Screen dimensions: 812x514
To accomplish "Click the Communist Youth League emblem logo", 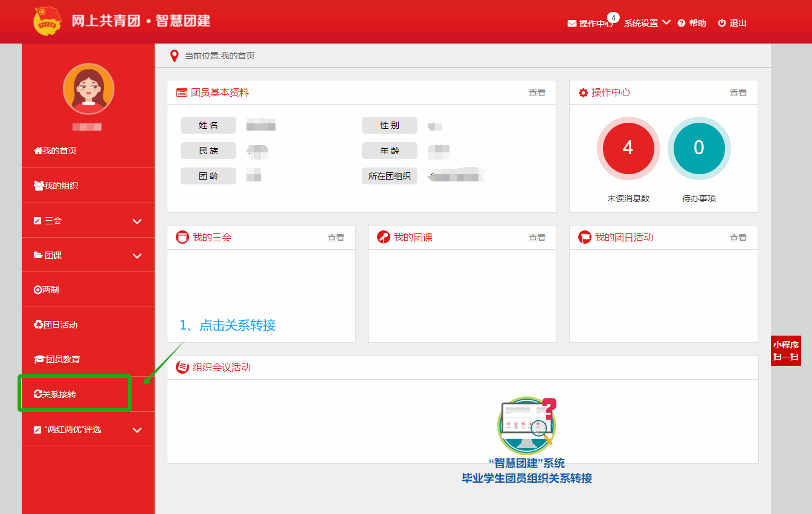I will pos(47,21).
